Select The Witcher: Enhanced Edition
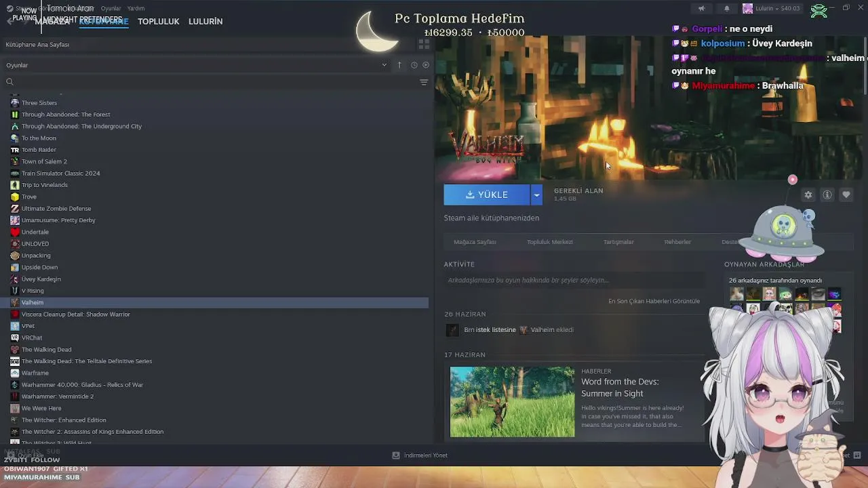 (x=64, y=420)
